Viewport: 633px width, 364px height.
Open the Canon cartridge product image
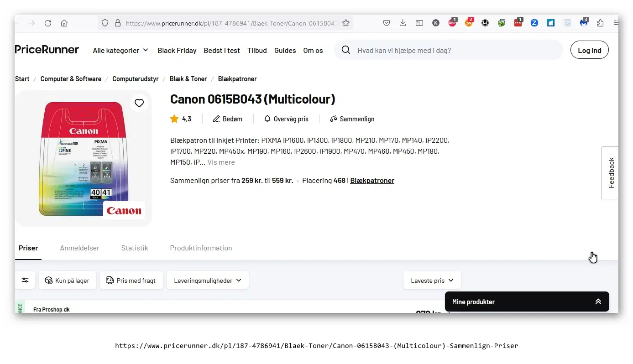(x=84, y=159)
